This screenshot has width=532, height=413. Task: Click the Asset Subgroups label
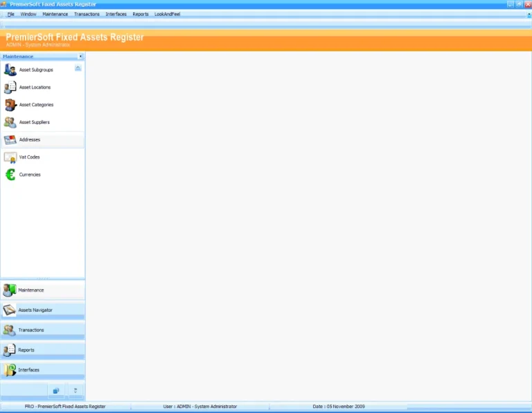36,69
